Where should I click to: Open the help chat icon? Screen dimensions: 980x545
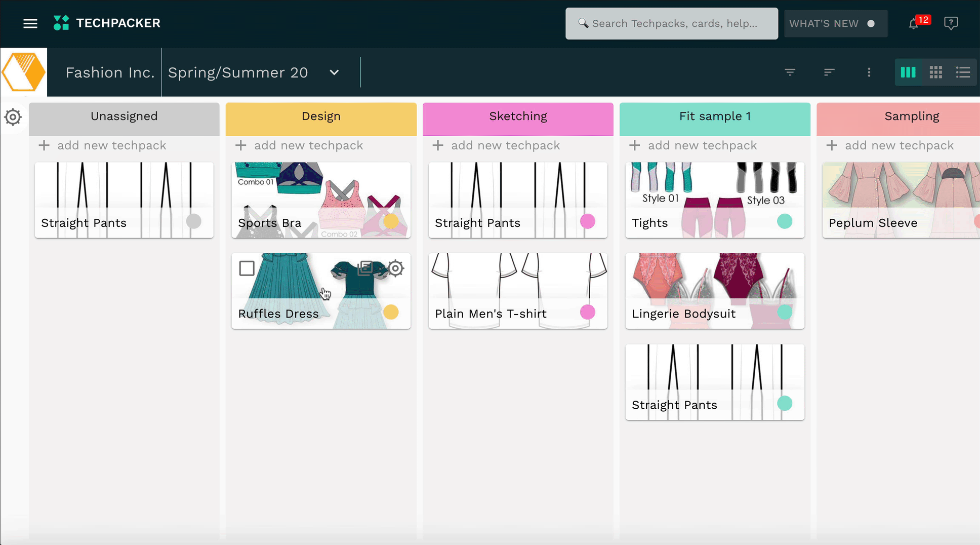coord(951,23)
